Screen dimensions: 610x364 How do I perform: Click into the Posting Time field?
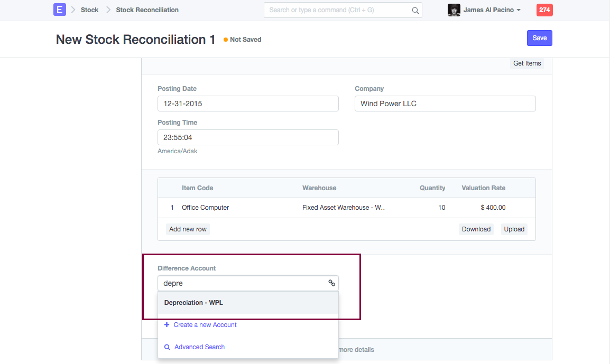coord(248,137)
